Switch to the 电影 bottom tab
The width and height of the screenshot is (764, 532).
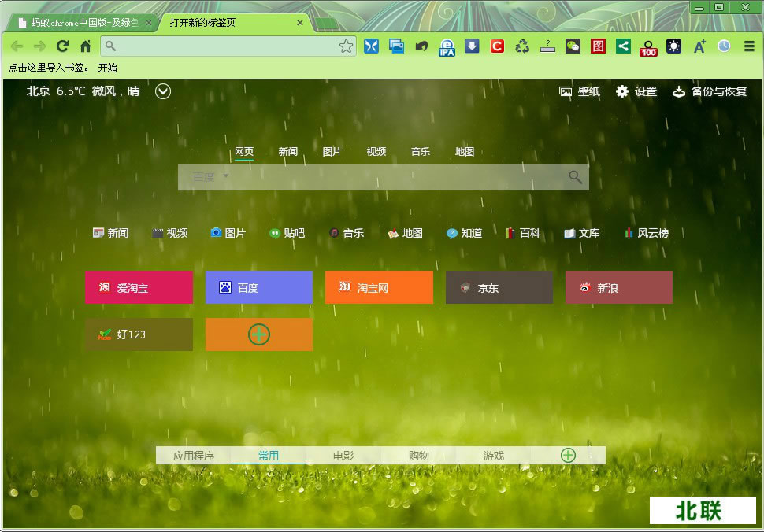pyautogui.click(x=343, y=456)
